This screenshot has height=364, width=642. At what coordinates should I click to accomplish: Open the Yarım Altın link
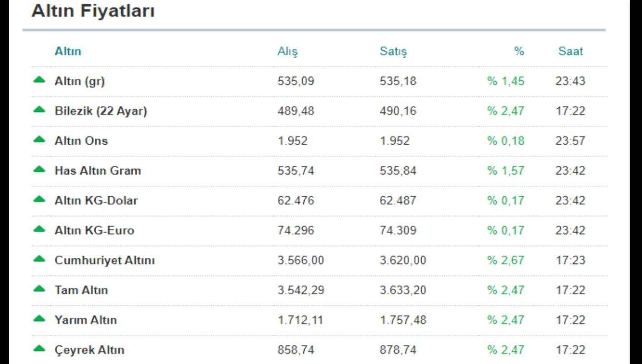click(86, 320)
